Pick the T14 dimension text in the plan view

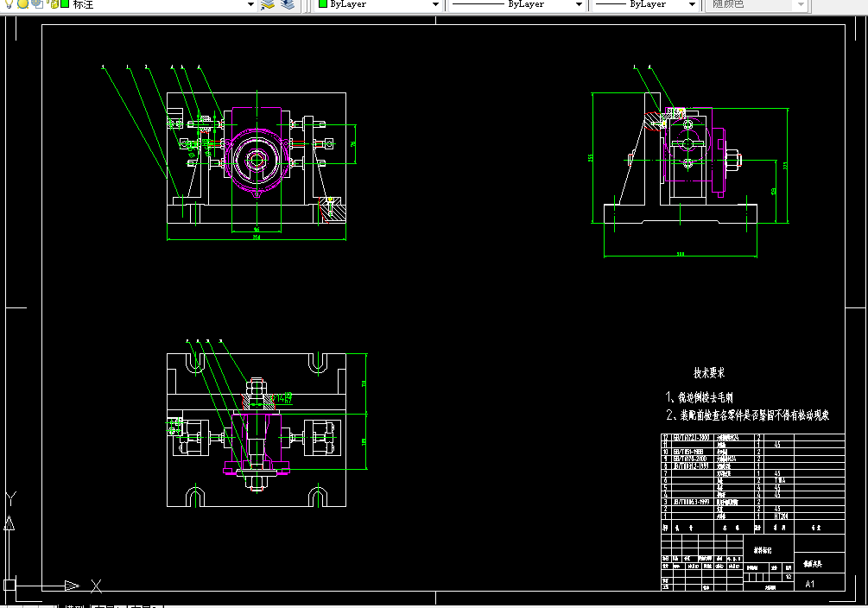[x=283, y=397]
